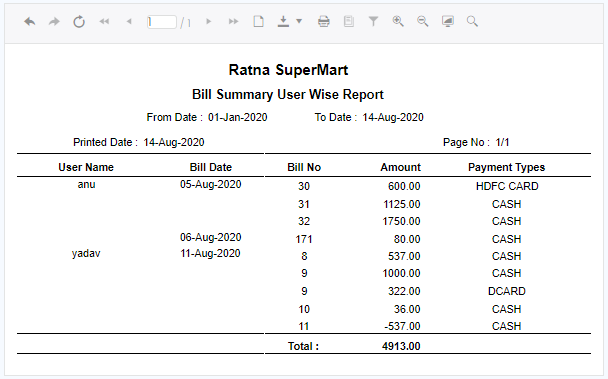Click the To Date value 14-Aug-2020
The height and width of the screenshot is (379, 608).
click(x=393, y=118)
